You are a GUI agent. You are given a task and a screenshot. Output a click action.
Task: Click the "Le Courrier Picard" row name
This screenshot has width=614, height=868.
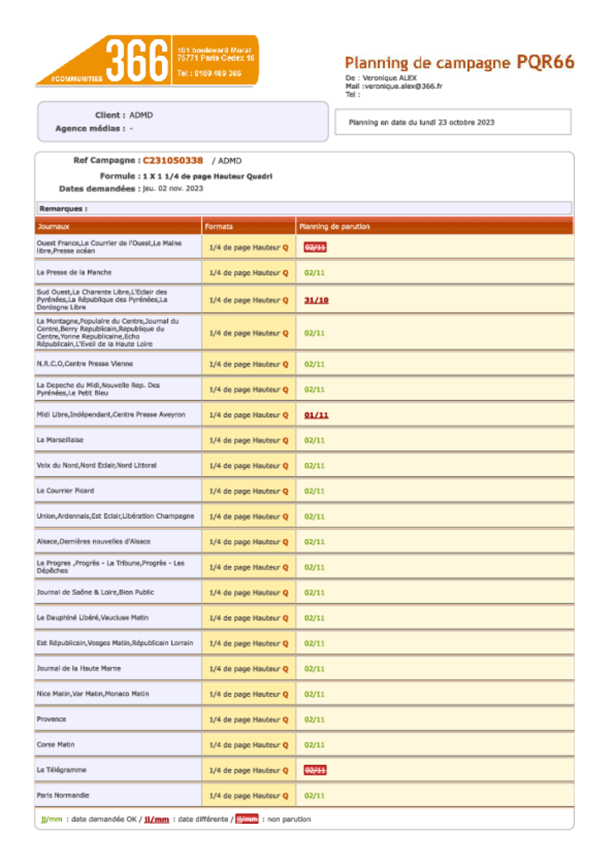65,491
